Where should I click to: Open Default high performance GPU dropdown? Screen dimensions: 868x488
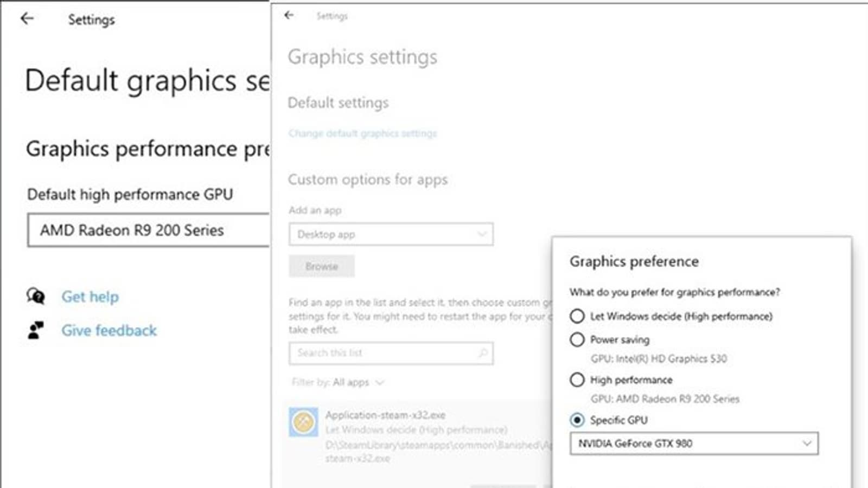(x=148, y=230)
